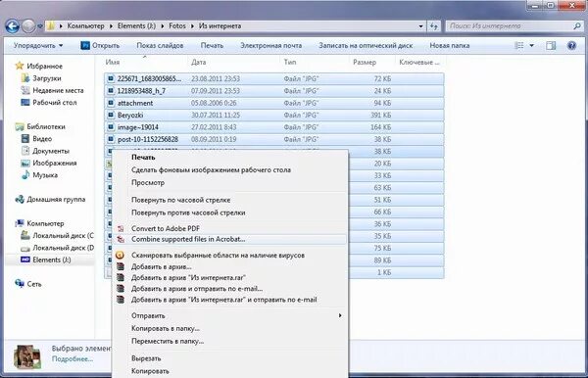Open the Видео library
The image size is (588, 378).
click(42, 139)
